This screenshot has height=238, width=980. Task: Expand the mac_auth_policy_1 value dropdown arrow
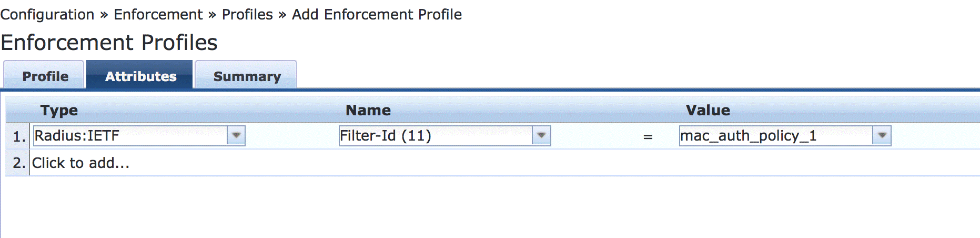(882, 135)
